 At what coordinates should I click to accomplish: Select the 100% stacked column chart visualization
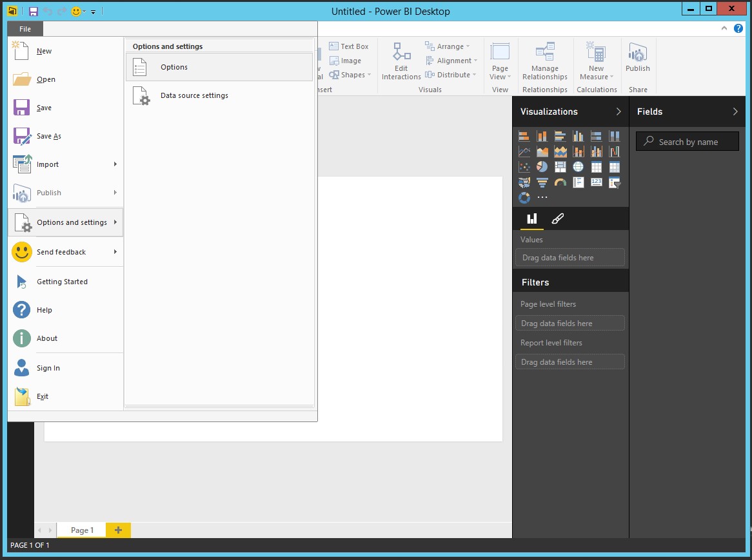[x=615, y=137]
